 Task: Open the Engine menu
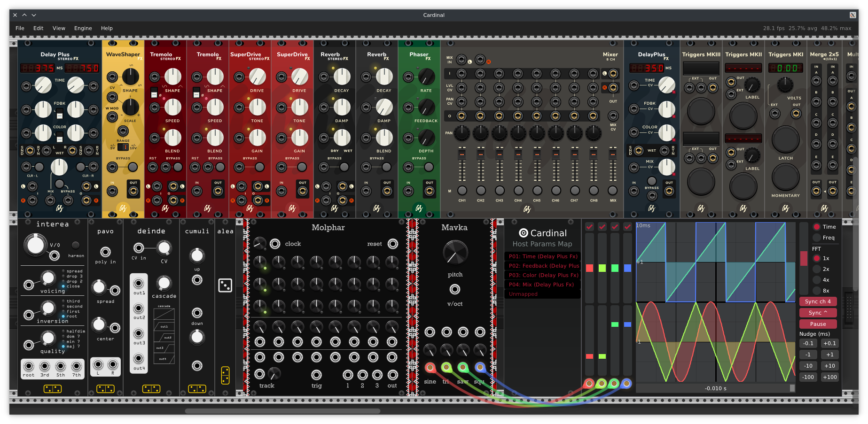(83, 28)
